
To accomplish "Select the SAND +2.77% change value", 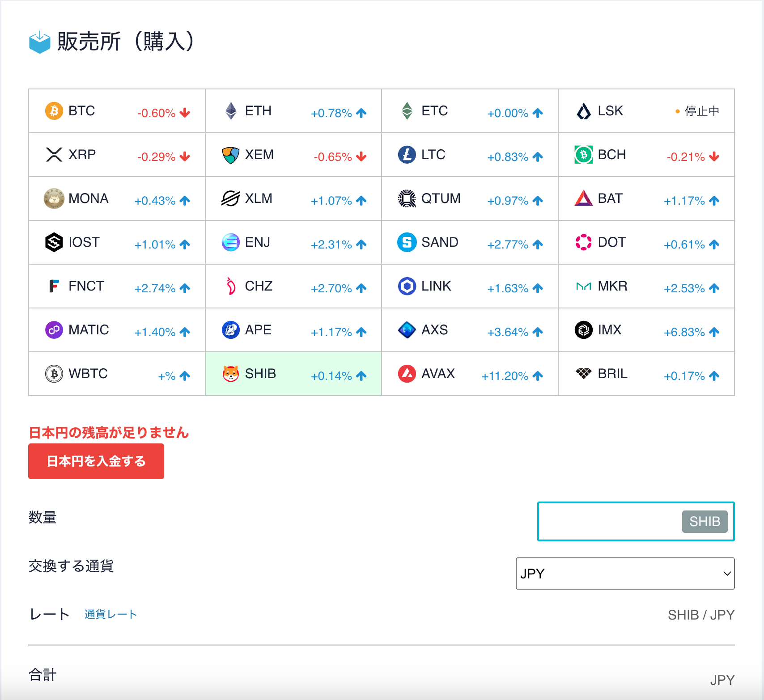I will pyautogui.click(x=508, y=245).
